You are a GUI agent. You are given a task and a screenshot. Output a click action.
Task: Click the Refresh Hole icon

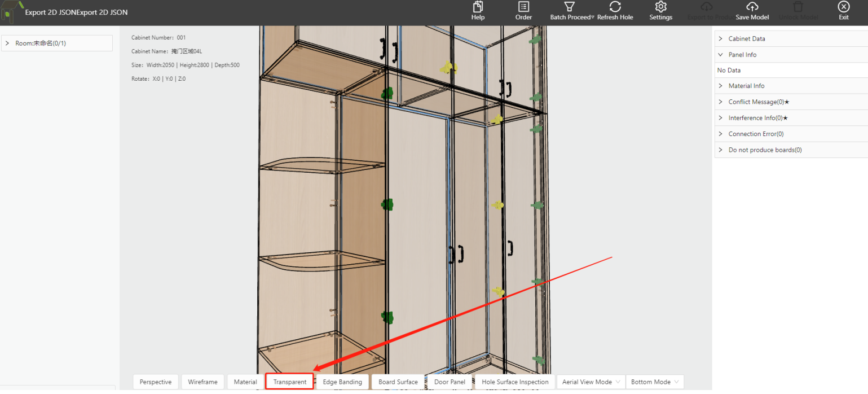pos(615,7)
